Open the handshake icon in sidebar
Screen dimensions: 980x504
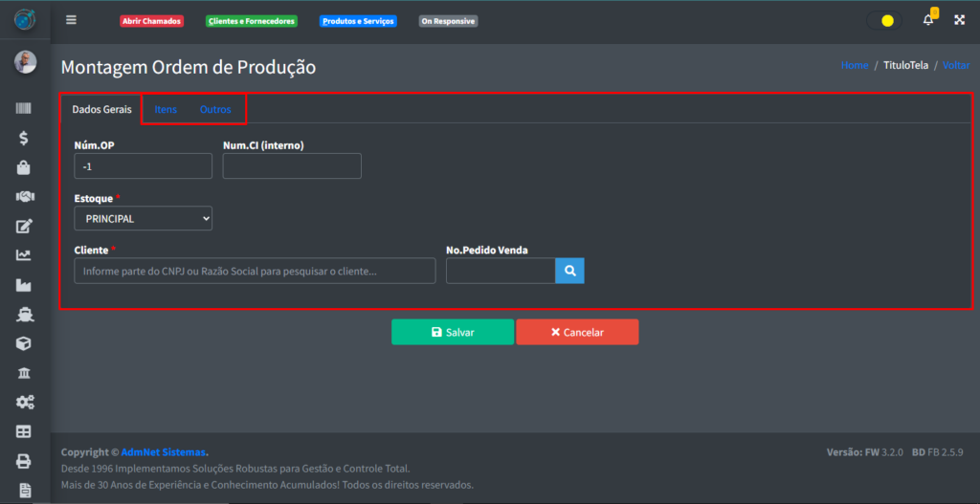click(24, 196)
